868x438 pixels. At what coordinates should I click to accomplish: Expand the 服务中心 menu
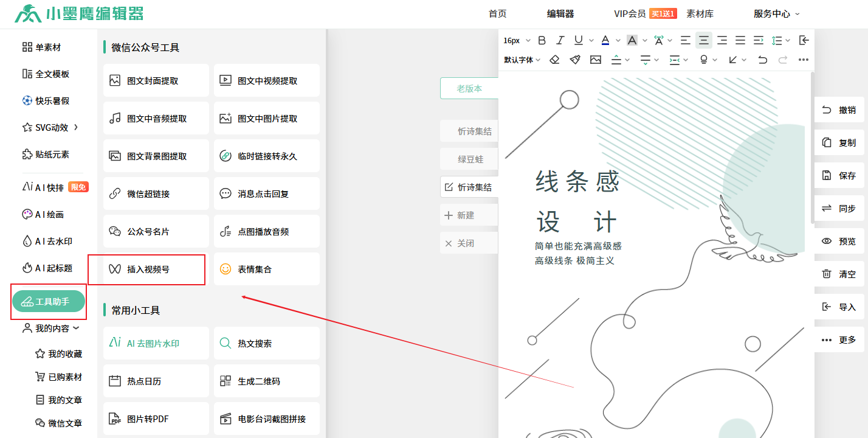(777, 13)
